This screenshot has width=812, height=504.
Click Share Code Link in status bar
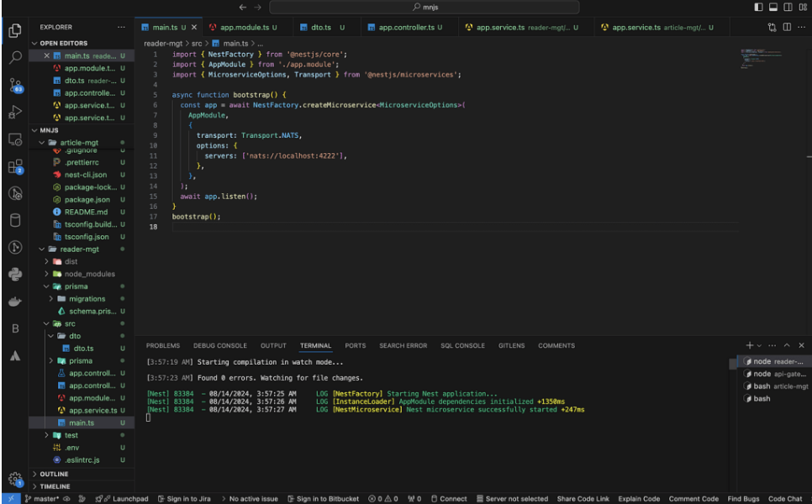583,499
